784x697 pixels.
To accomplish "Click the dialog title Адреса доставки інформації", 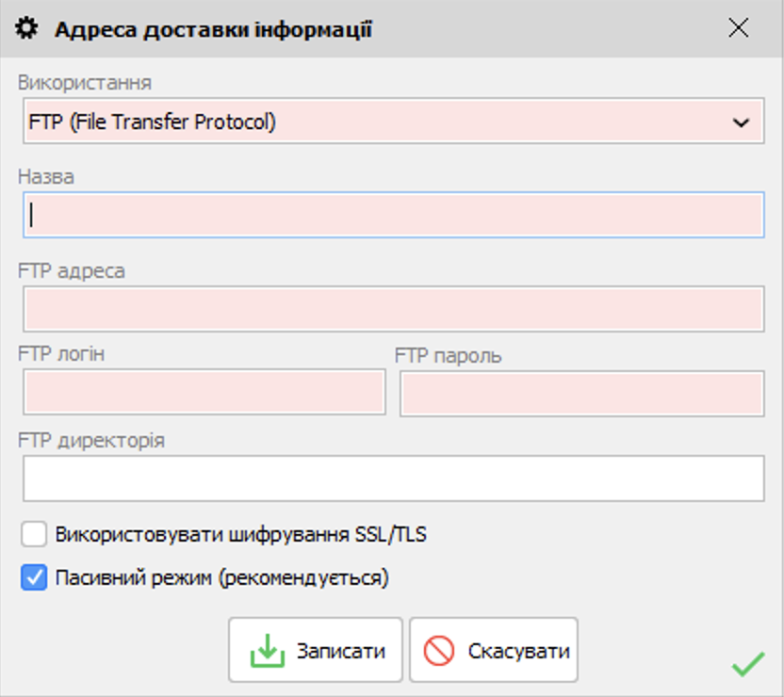I will coord(213,29).
